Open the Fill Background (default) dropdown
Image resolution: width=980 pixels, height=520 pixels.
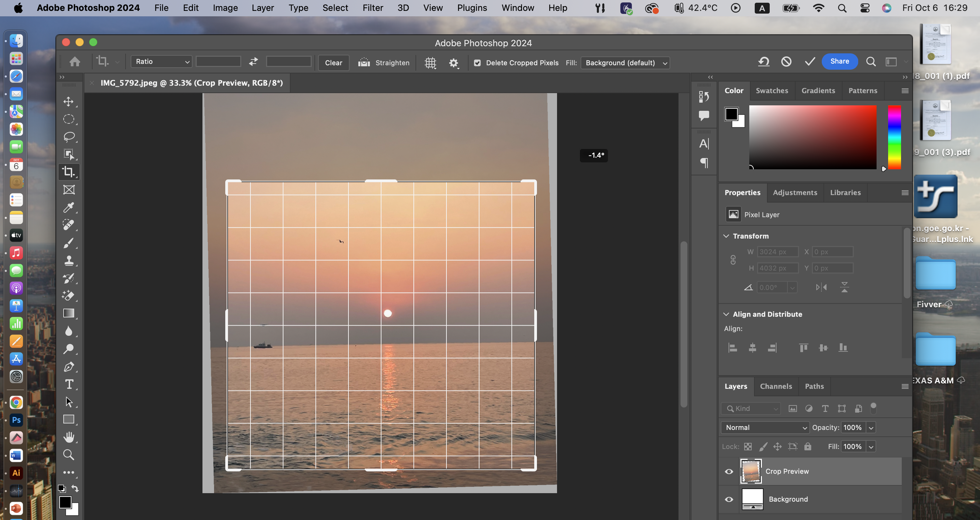625,63
